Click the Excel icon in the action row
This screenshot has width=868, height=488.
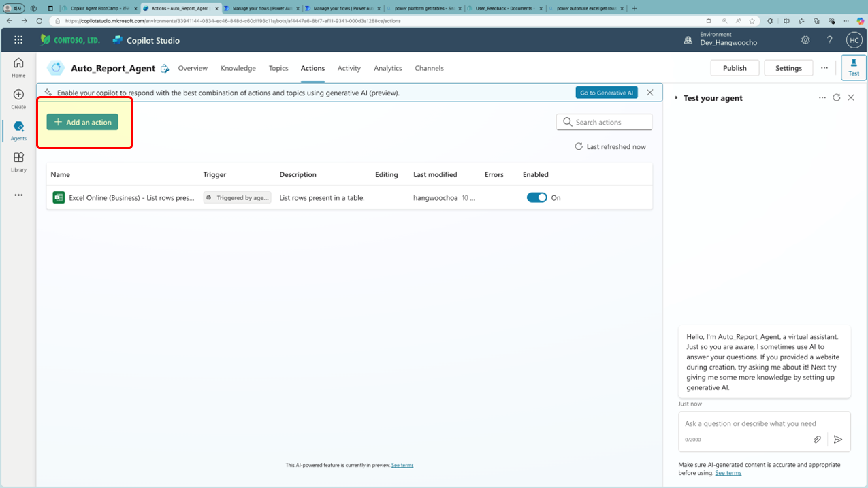(59, 197)
